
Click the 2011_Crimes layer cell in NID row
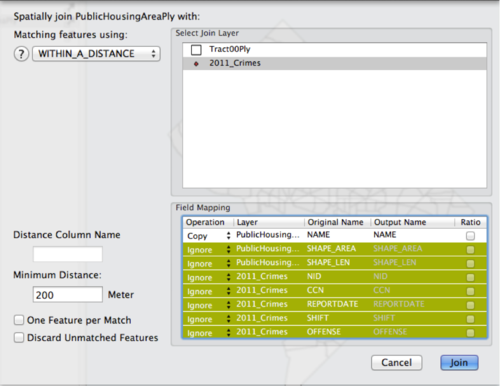pyautogui.click(x=269, y=277)
